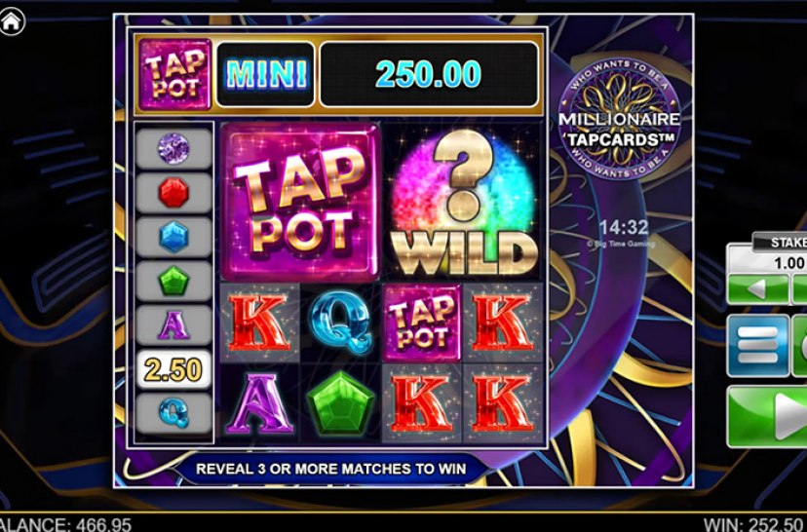
Task: Select the 2.50 payout entry
Action: pos(173,369)
